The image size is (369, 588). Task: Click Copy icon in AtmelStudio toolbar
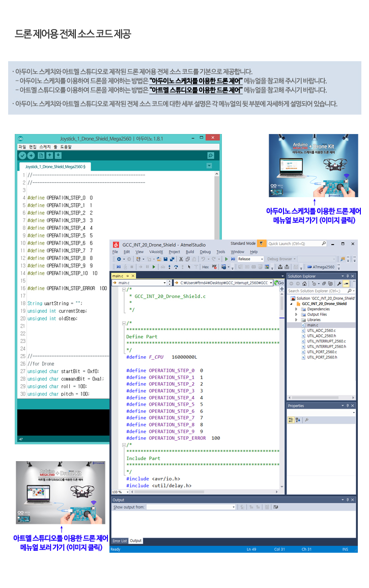pyautogui.click(x=188, y=259)
